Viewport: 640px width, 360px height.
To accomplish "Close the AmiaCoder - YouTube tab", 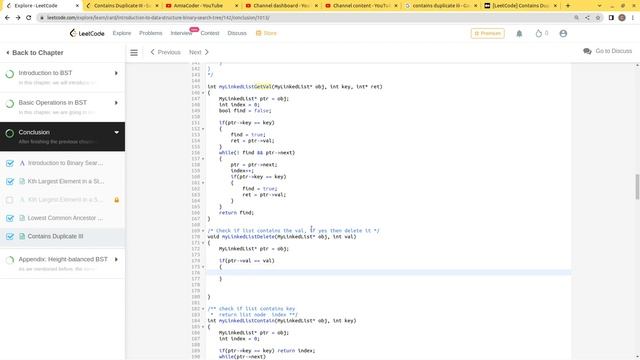I will coord(237,6).
